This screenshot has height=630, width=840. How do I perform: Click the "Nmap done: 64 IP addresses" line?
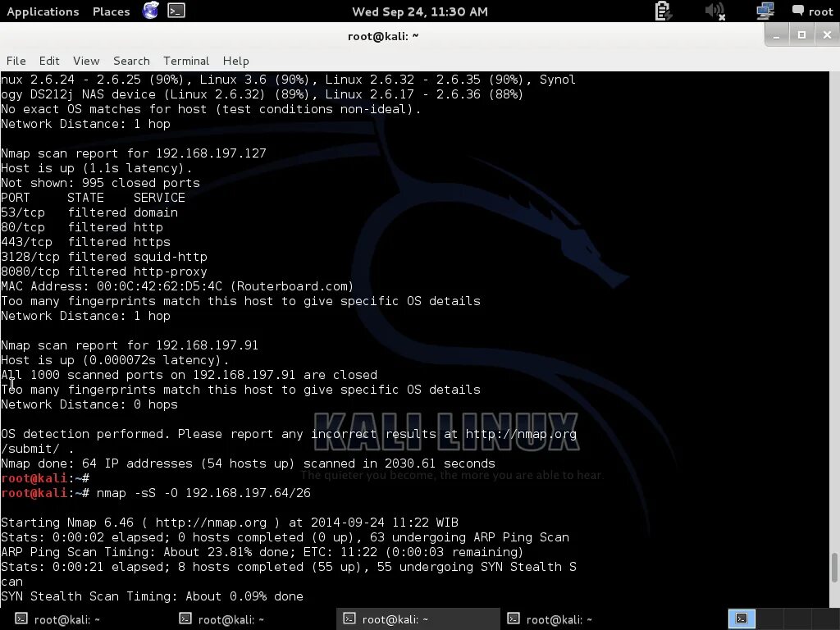click(x=248, y=463)
